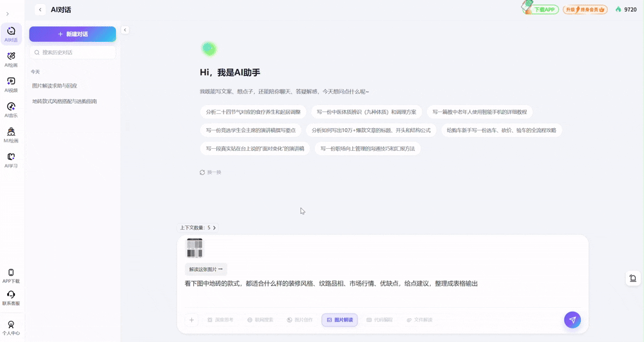Enable 深度思考 mode
Viewport: 644px width, 342px height.
pyautogui.click(x=220, y=320)
